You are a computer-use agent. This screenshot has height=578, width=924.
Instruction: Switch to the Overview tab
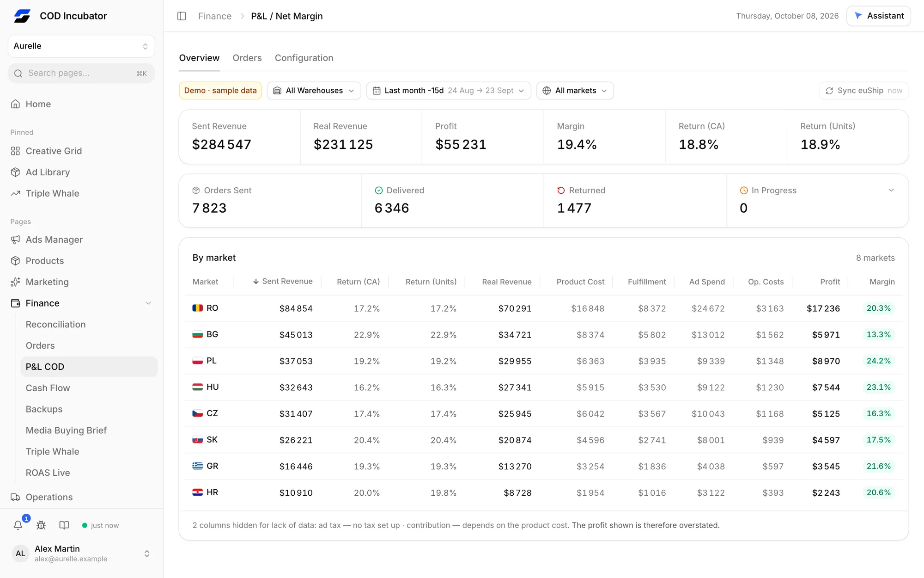(199, 58)
